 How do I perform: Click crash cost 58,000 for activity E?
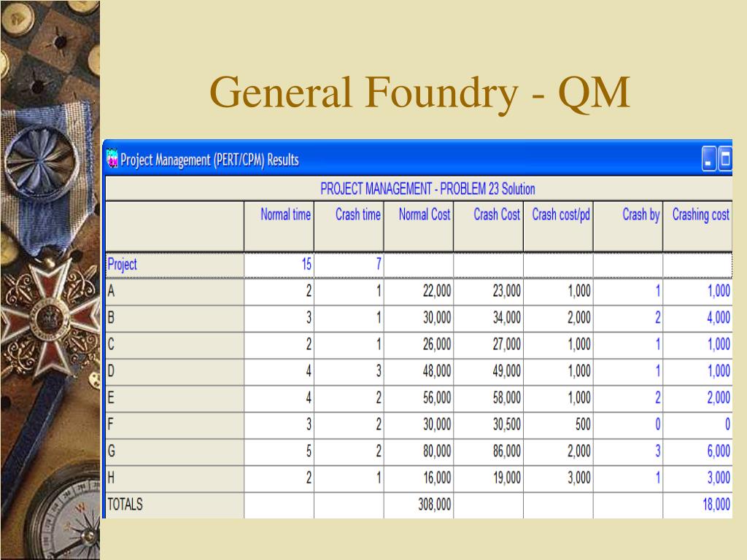coord(506,397)
